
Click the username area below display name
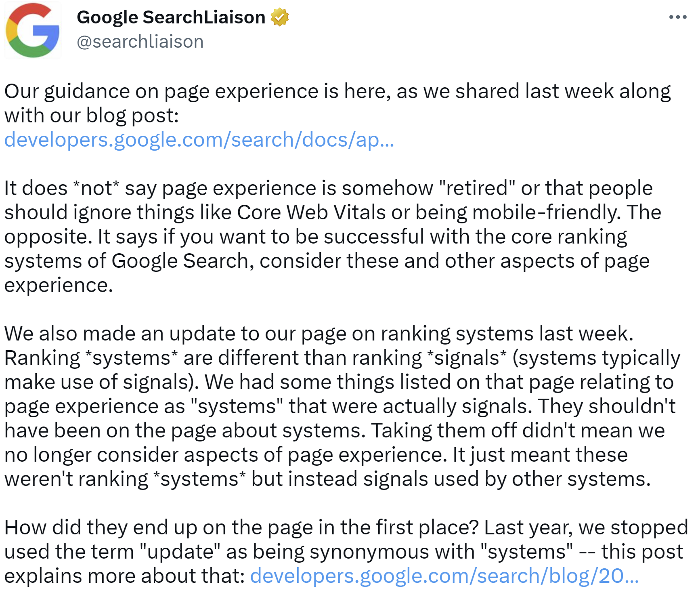pyautogui.click(x=140, y=41)
